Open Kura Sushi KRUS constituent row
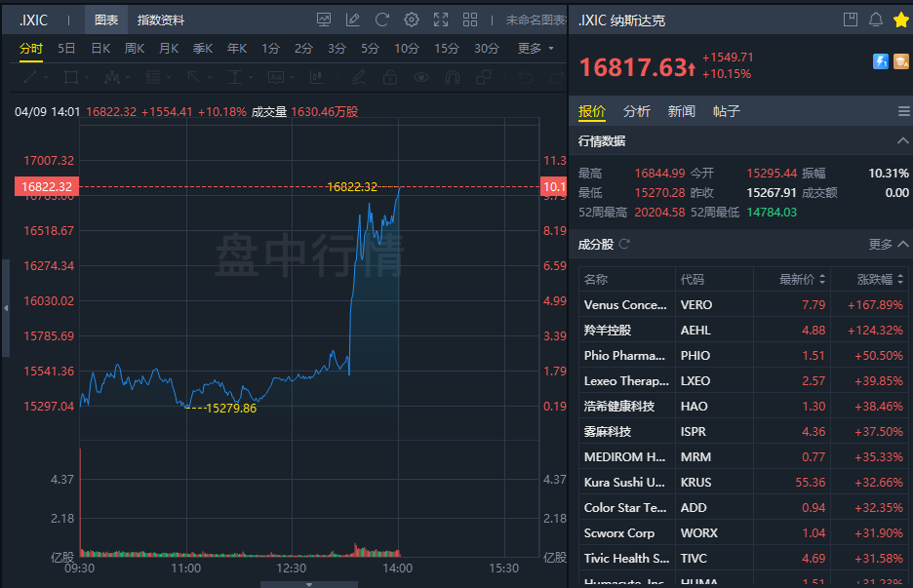The height and width of the screenshot is (588, 913). tap(743, 482)
